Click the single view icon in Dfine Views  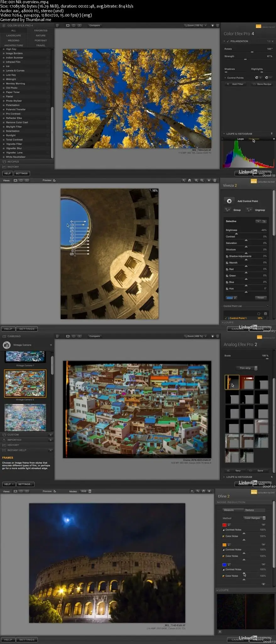click(x=15, y=491)
